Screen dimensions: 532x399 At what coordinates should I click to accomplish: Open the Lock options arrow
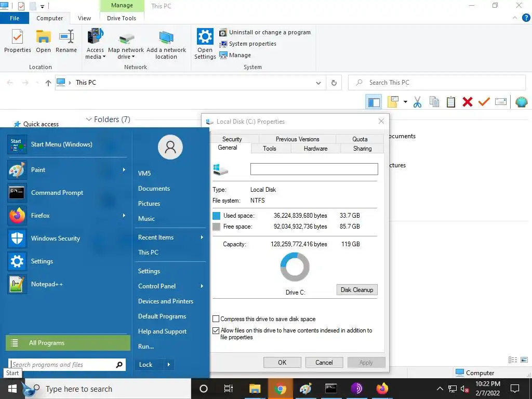click(169, 365)
